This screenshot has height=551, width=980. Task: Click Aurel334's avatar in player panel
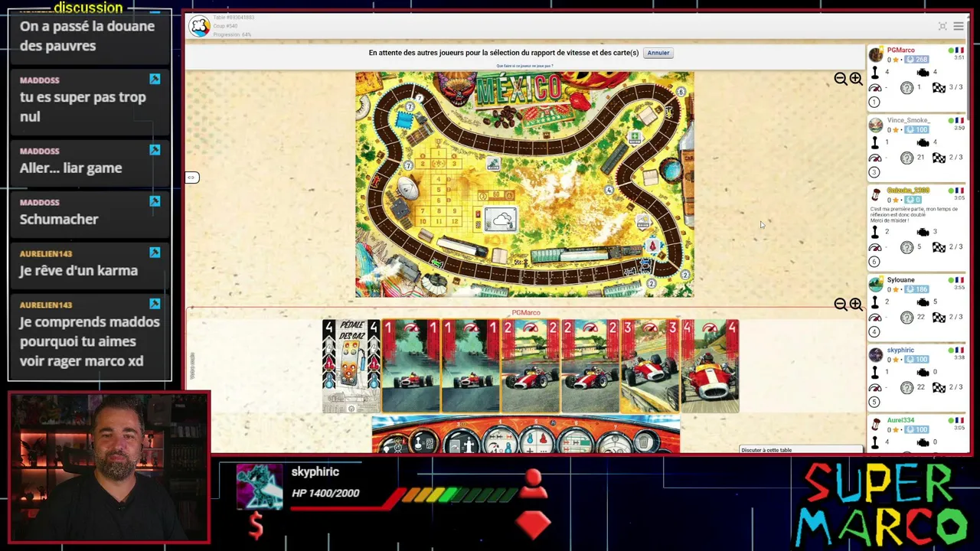876,425
